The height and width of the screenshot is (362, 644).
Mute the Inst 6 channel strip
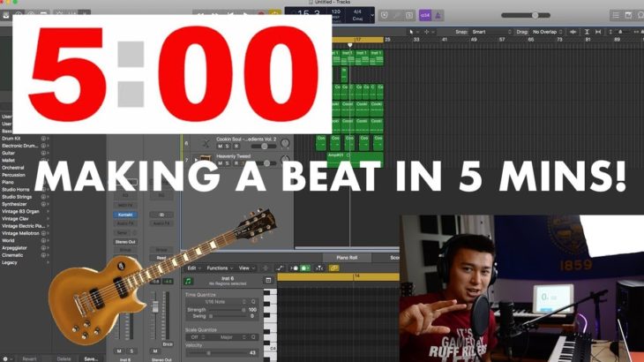click(x=119, y=351)
